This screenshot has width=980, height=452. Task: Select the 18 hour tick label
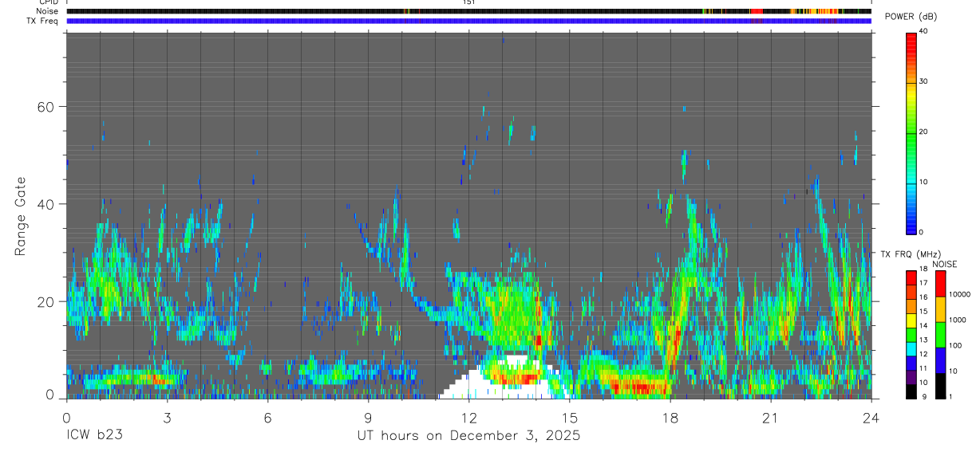[x=670, y=416]
